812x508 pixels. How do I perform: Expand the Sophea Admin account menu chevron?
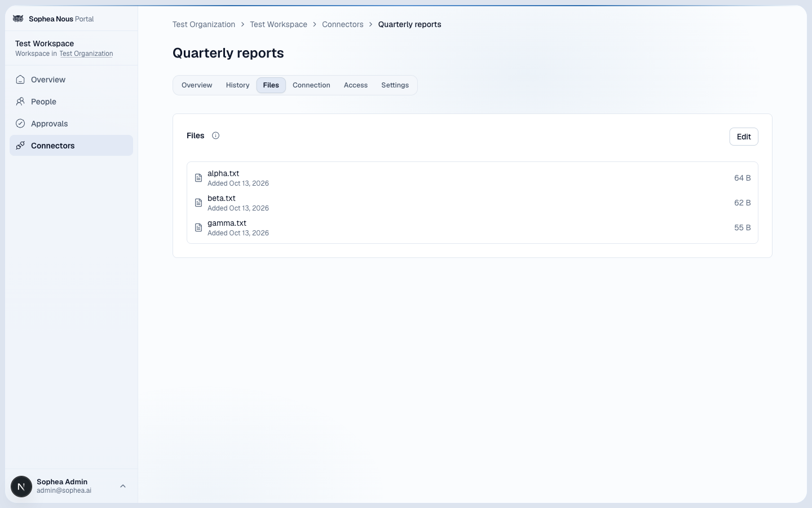[123, 486]
